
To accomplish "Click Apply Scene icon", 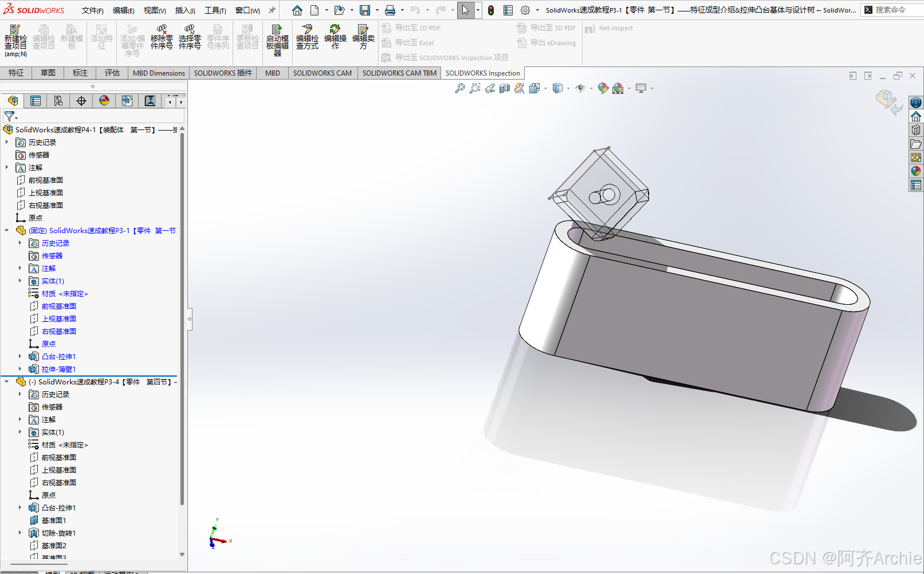I will click(618, 88).
